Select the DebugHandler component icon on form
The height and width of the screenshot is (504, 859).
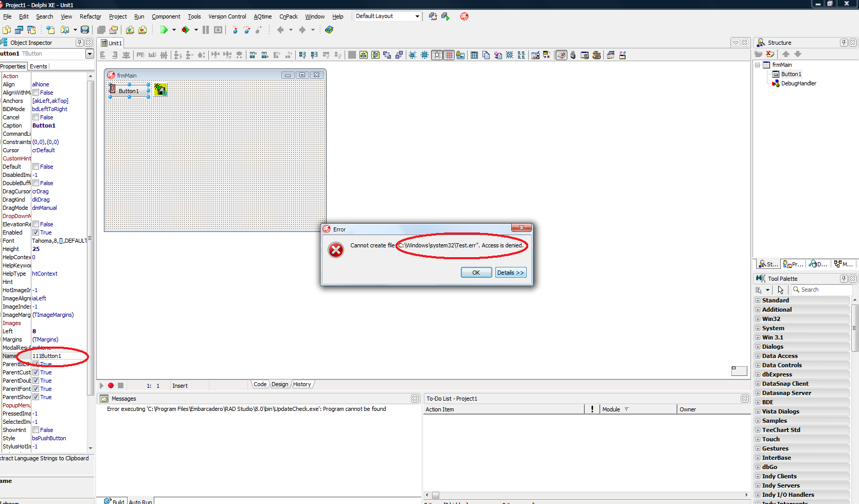(160, 89)
